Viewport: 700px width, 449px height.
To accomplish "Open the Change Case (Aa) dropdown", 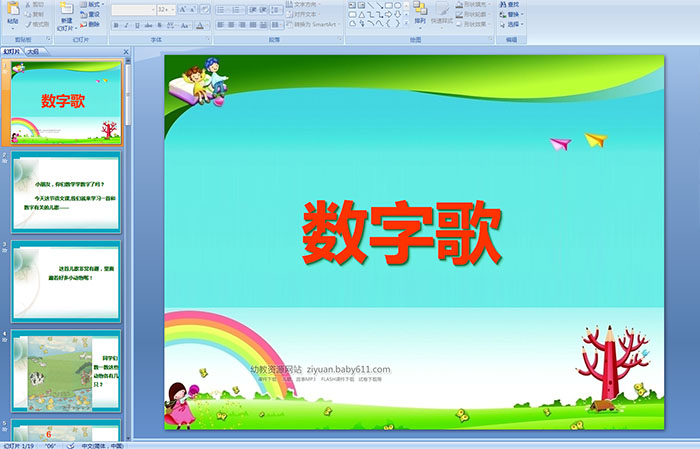I will pyautogui.click(x=185, y=25).
